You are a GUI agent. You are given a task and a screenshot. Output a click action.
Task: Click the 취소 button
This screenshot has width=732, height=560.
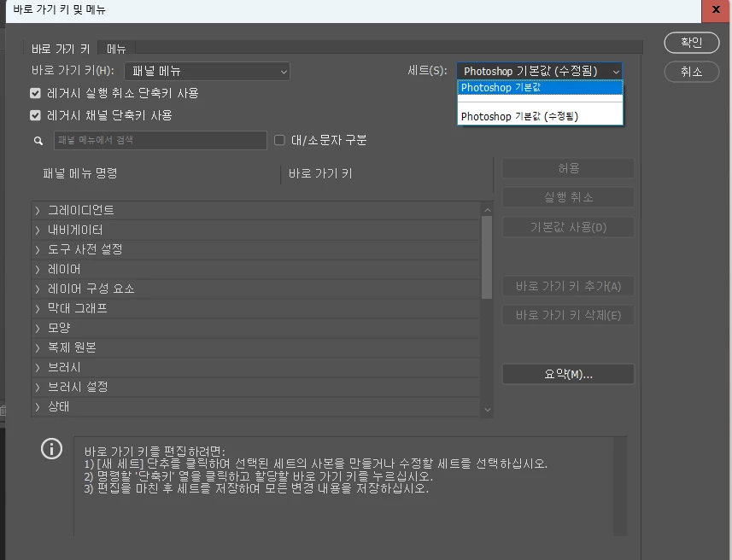691,72
